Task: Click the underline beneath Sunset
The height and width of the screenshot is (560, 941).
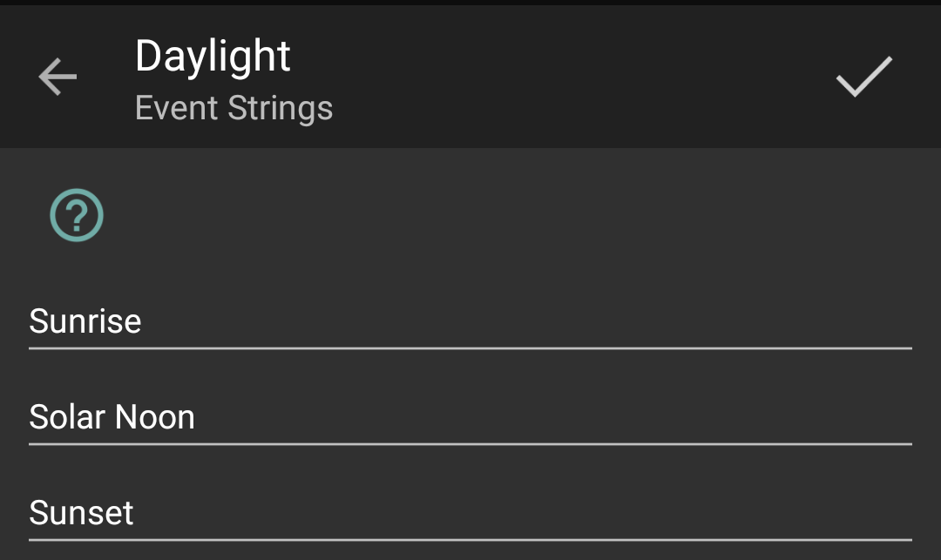Action: [x=470, y=539]
